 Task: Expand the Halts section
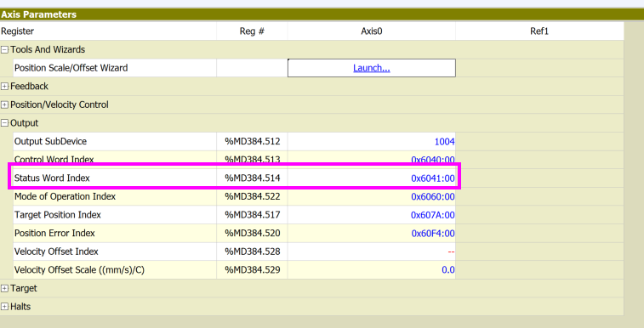point(4,307)
